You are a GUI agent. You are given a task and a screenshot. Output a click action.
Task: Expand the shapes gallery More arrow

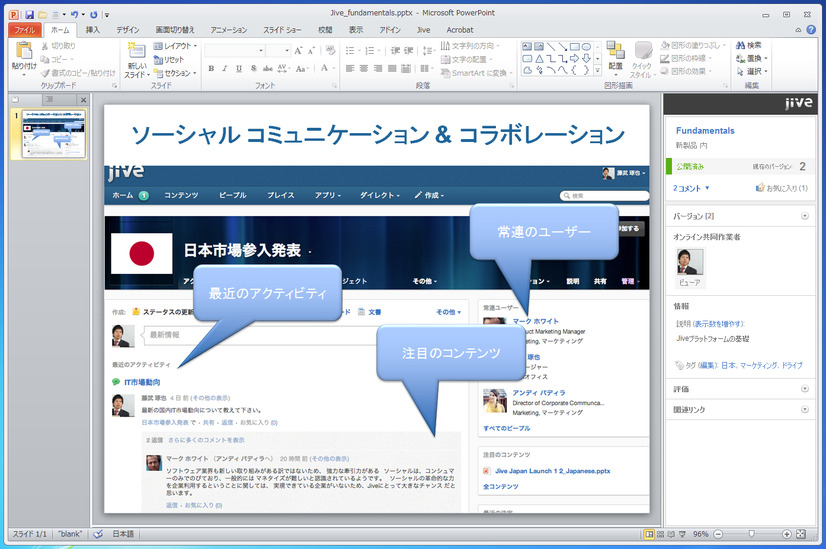coord(597,70)
